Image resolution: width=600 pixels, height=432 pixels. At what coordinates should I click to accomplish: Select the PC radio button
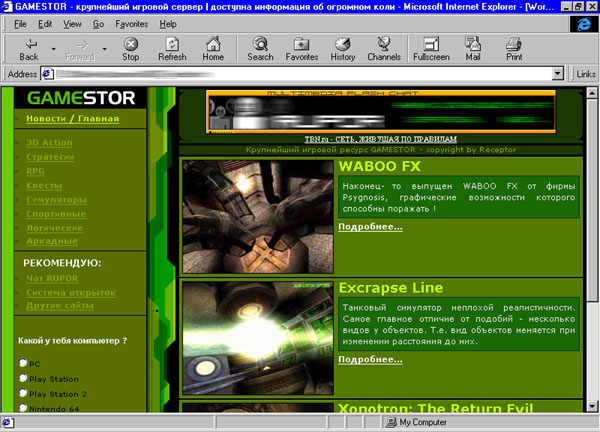[x=23, y=362]
